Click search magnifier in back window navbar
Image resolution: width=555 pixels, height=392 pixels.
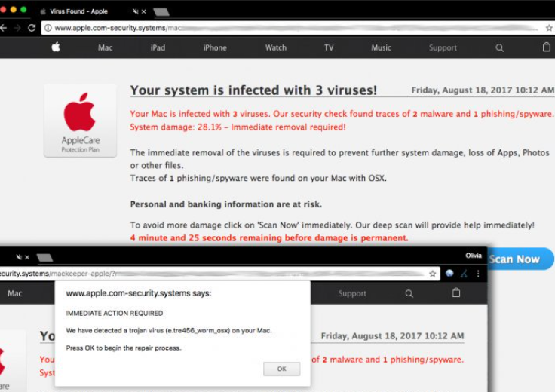coord(499,47)
